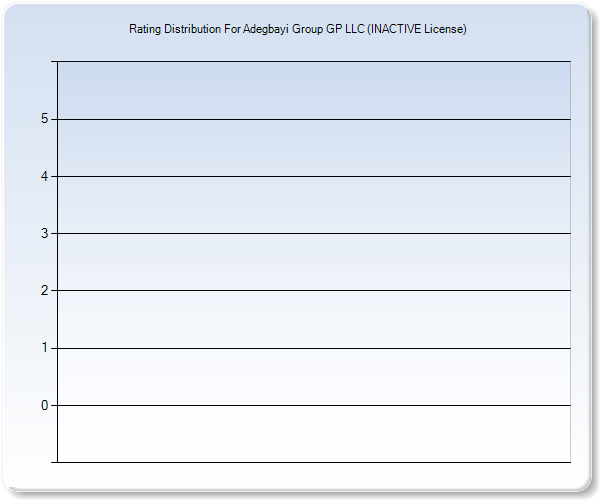
Task: Select the y-axis label 5
Action: click(x=44, y=119)
